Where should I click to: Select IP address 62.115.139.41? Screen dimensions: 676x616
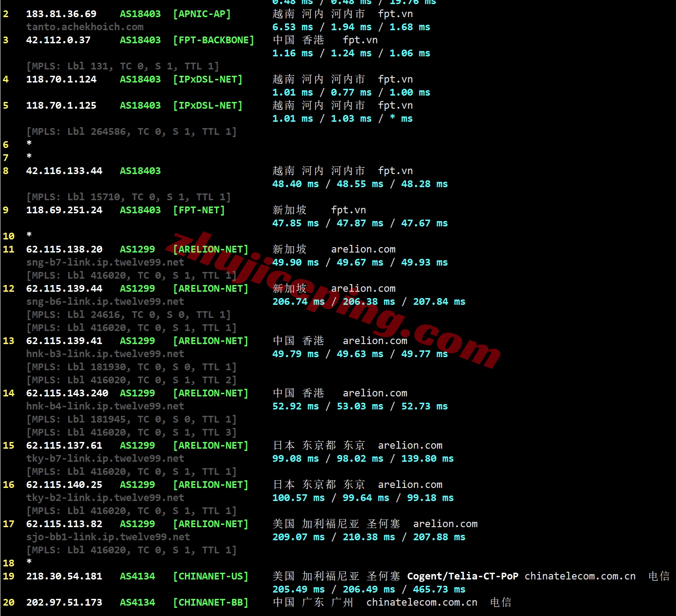(x=64, y=341)
